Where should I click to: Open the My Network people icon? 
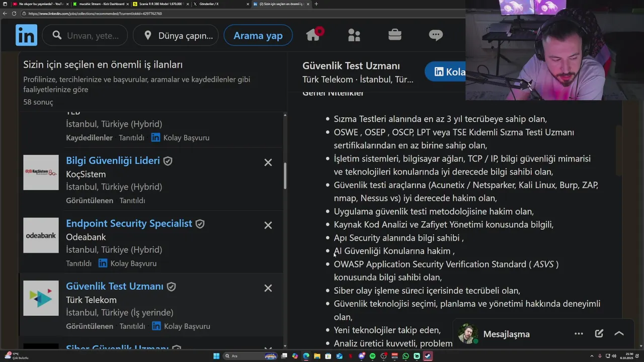point(354,35)
